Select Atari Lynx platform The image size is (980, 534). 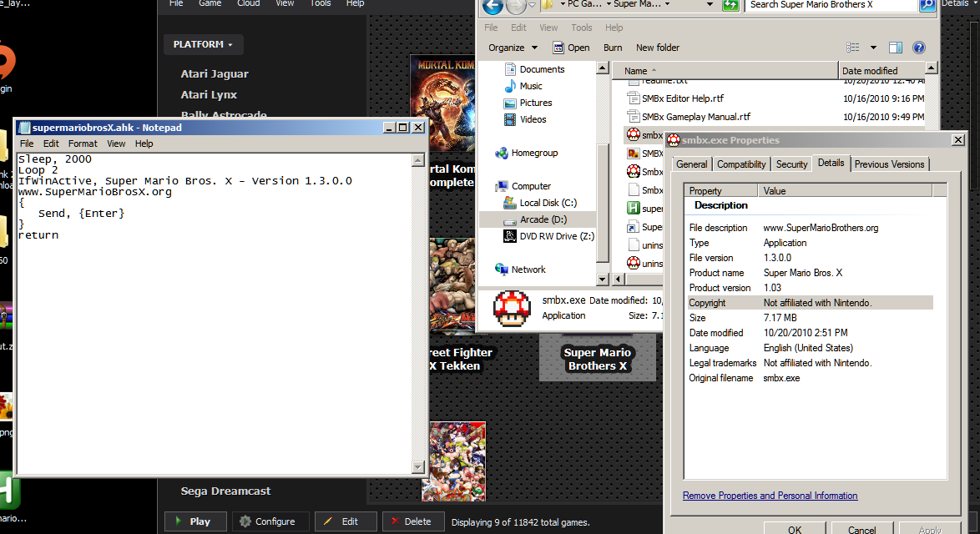pyautogui.click(x=209, y=95)
